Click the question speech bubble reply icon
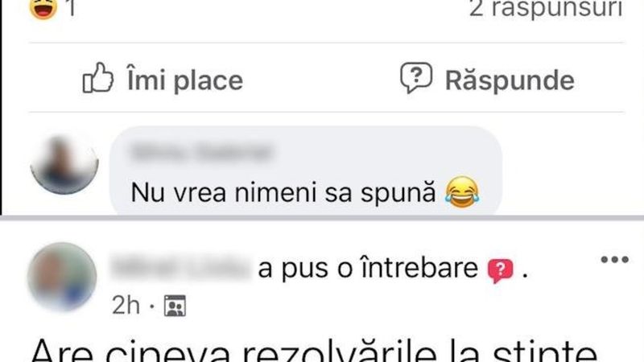 click(x=416, y=77)
